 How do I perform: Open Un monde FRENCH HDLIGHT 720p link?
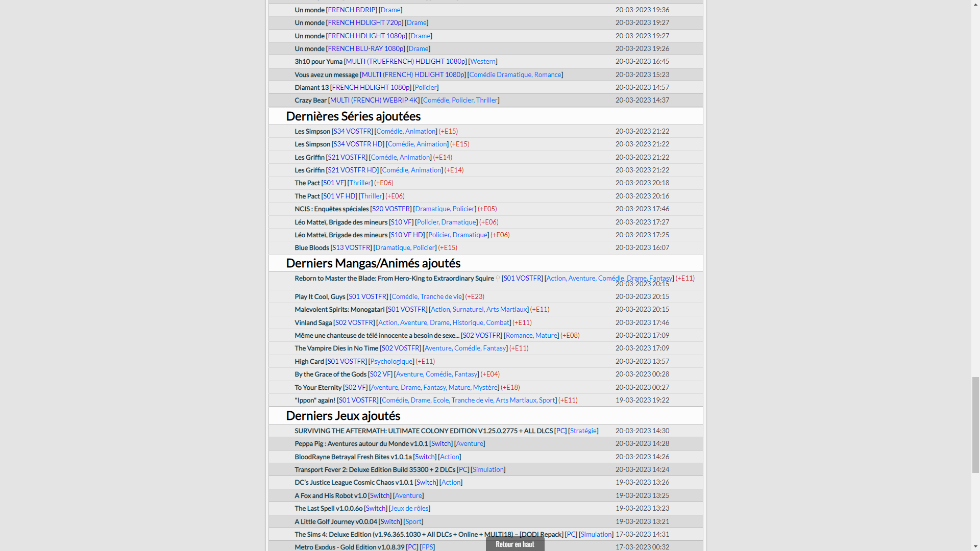tap(364, 22)
